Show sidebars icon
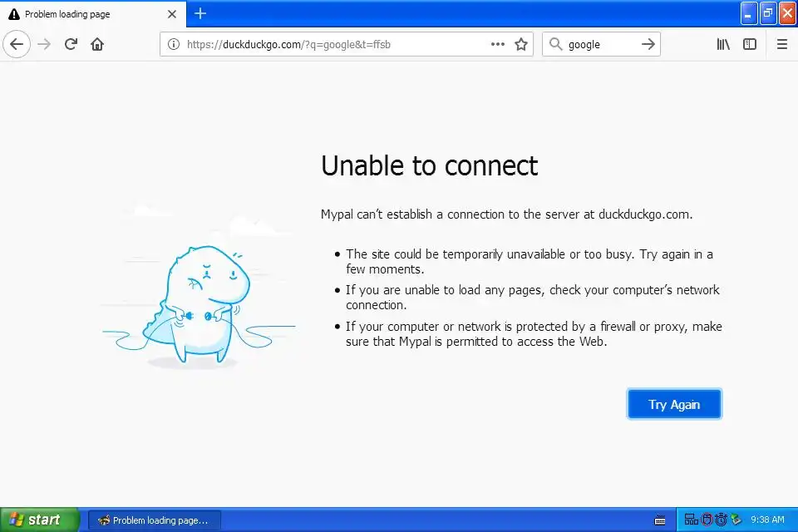Image resolution: width=798 pixels, height=532 pixels. [x=750, y=44]
